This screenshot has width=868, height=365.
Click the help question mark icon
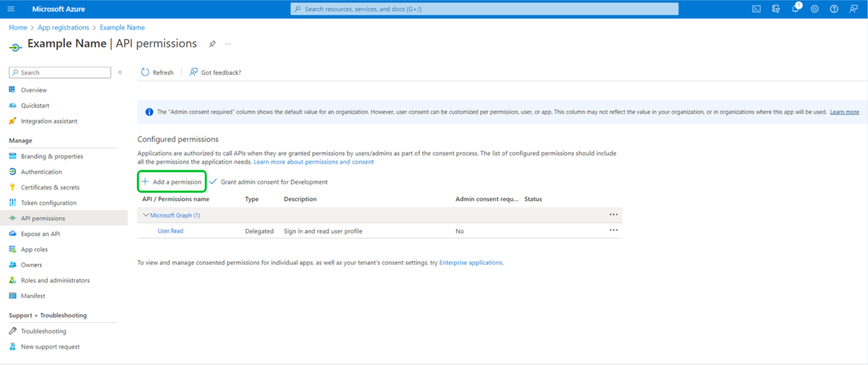click(x=834, y=9)
